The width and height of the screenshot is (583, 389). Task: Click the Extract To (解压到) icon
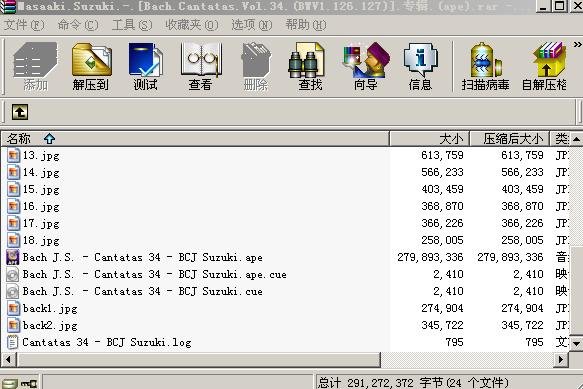90,66
